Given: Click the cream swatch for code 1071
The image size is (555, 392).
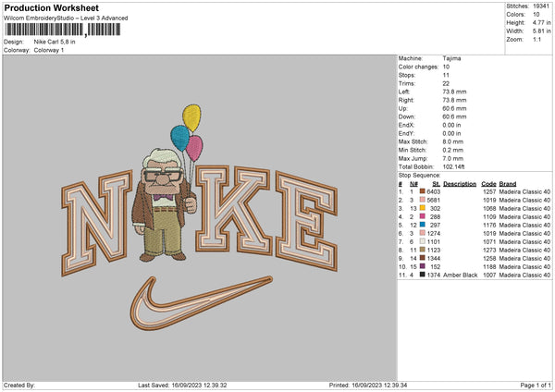Looking at the screenshot, I should coord(423,241).
